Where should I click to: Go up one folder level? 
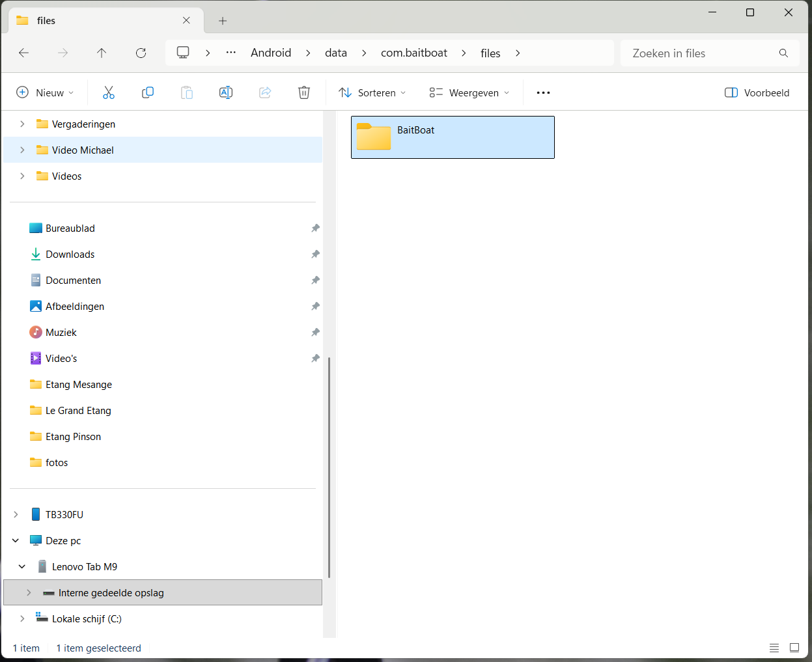tap(102, 53)
